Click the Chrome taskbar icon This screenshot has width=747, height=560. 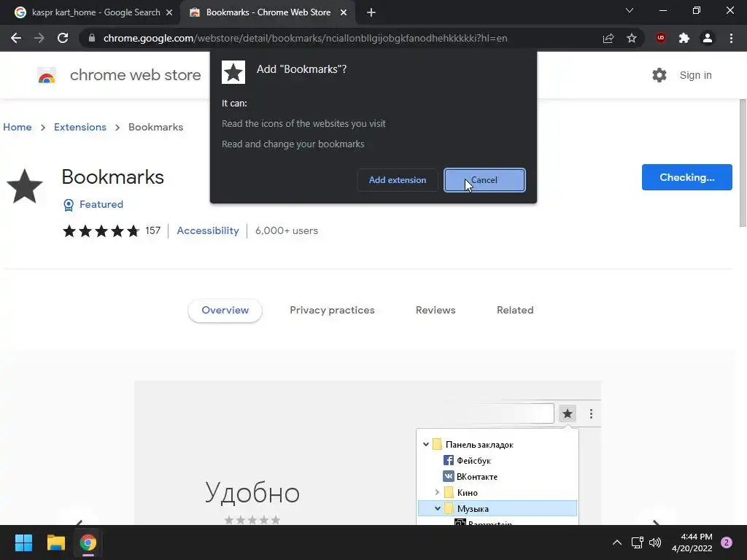[x=88, y=542]
